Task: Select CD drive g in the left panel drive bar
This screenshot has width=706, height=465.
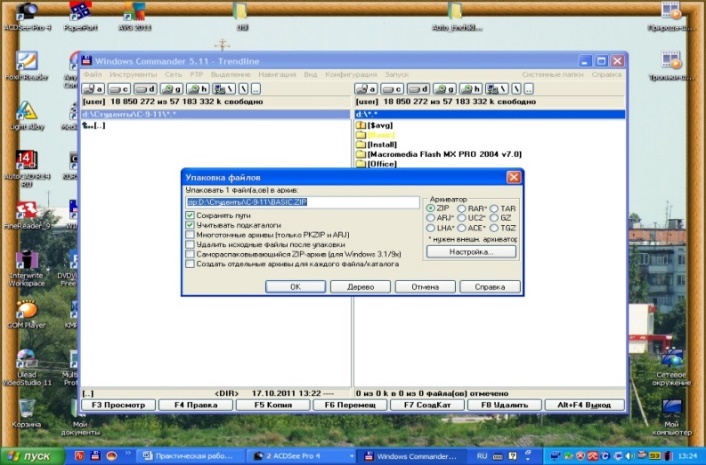Action: coord(172,89)
